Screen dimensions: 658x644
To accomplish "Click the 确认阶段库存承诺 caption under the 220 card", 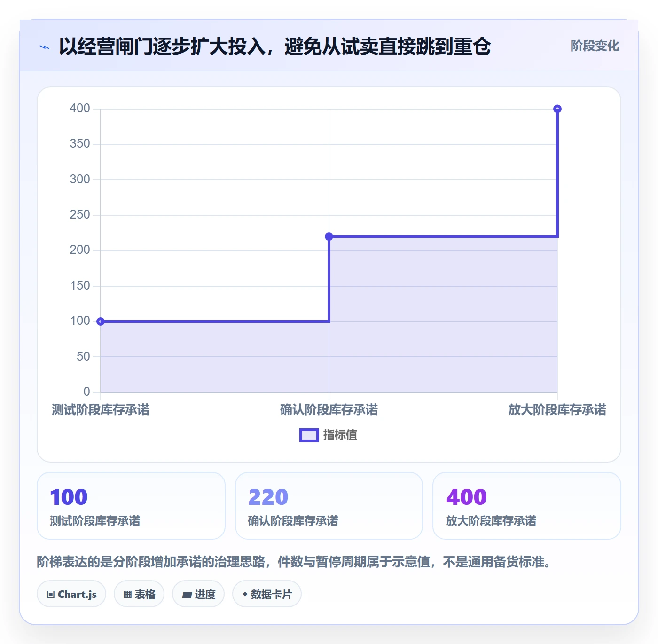I will [293, 521].
